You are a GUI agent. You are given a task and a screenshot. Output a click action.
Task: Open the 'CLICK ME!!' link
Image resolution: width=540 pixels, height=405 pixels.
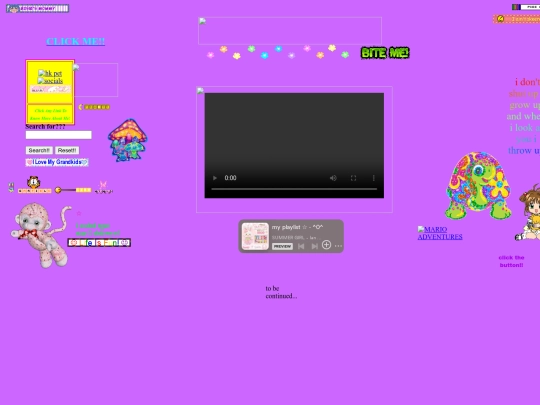pyautogui.click(x=75, y=41)
